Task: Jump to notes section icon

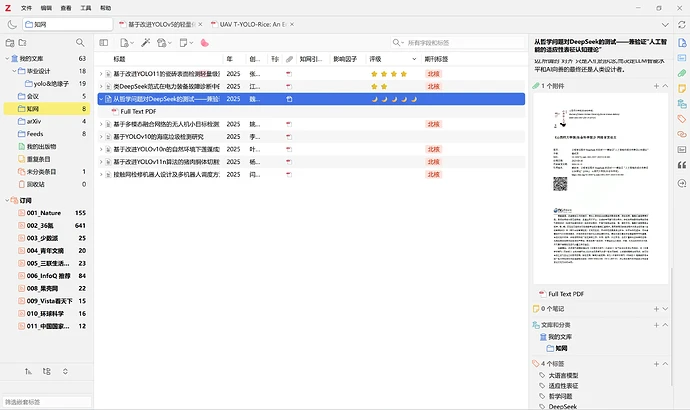Action: (682, 88)
